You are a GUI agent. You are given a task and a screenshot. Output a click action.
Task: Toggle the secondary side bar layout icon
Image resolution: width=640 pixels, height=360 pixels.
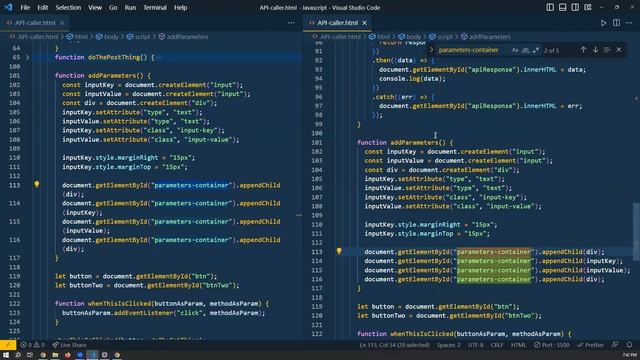tap(575, 7)
